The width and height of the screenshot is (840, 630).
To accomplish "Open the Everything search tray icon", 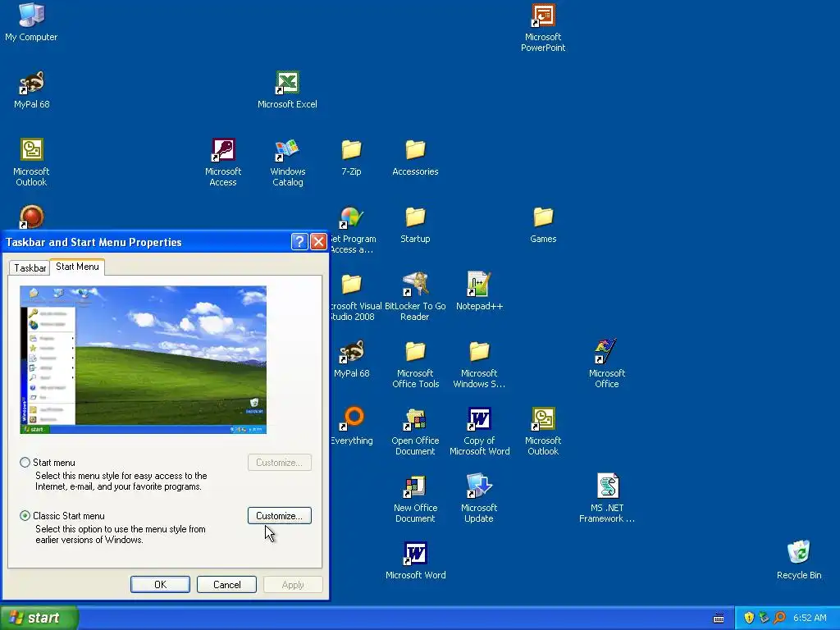I will 779,618.
